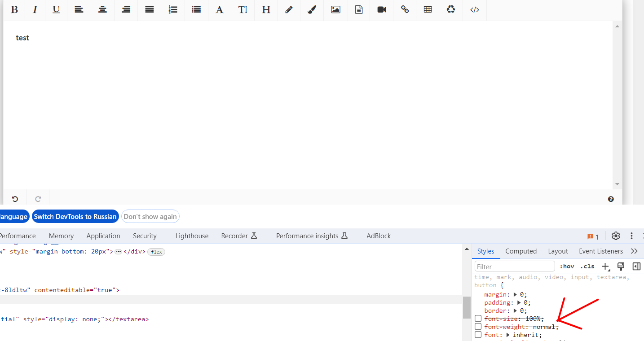Viewport: 644px width, 341px height.
Task: Enable the font: inherit property checkbox
Action: click(478, 335)
